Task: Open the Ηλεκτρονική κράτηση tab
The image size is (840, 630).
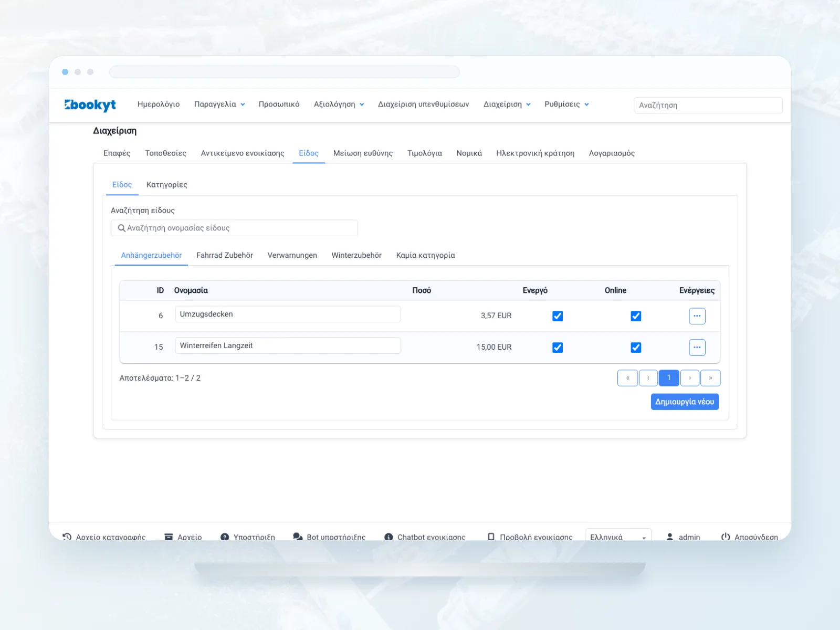Action: pos(535,153)
